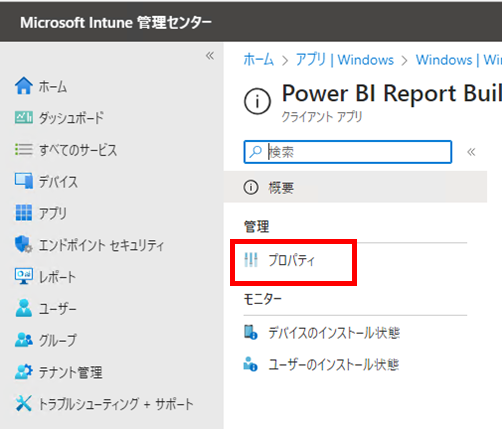
Task: Click the クライアント アプリ subtitle text
Action: [x=322, y=117]
